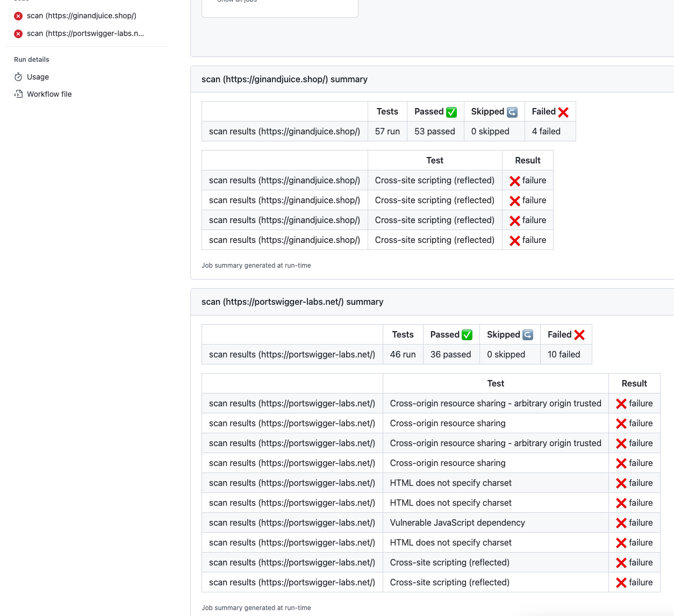Click the skipped arrow icon in ginandjuice Skipped header
Screen dimensions: 674x616
pyautogui.click(x=512, y=112)
